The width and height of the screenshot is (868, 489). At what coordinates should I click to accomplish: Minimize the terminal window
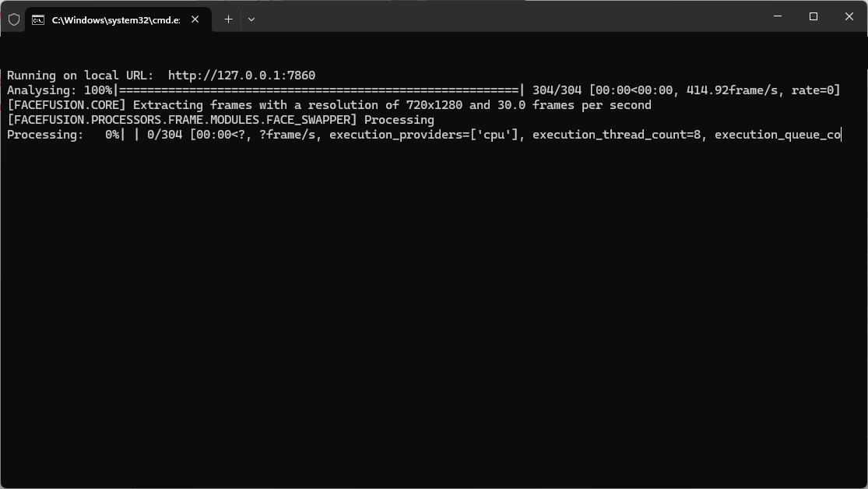click(778, 16)
